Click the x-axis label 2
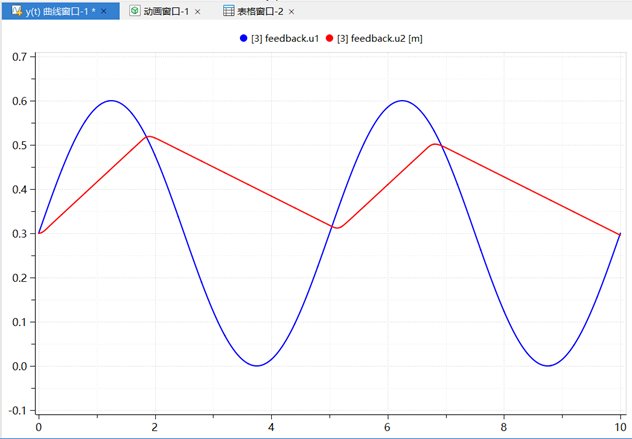This screenshot has height=439, width=632. [x=155, y=427]
